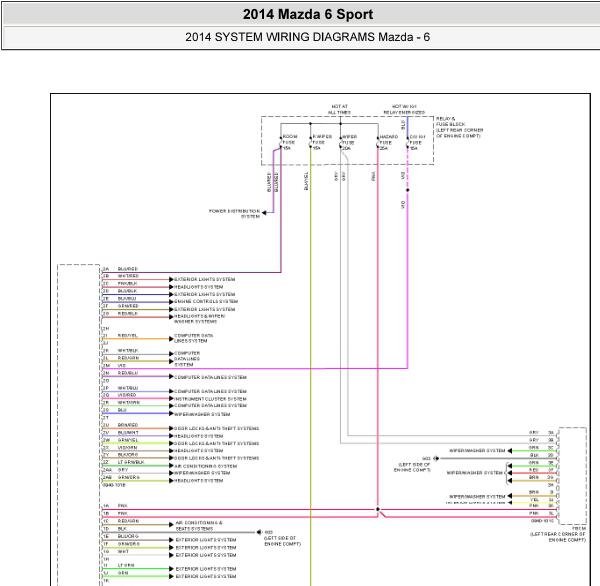Screen dimensions: 600x586
Task: Click the "HOT W/ IG1 RELAY ENERGIZED" label
Action: pos(404,109)
